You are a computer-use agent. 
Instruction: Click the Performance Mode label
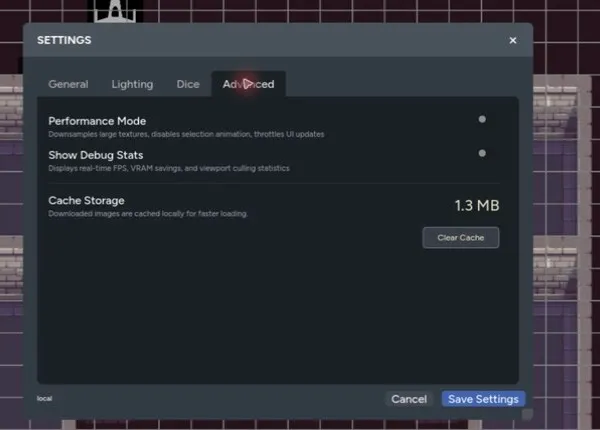(x=97, y=121)
